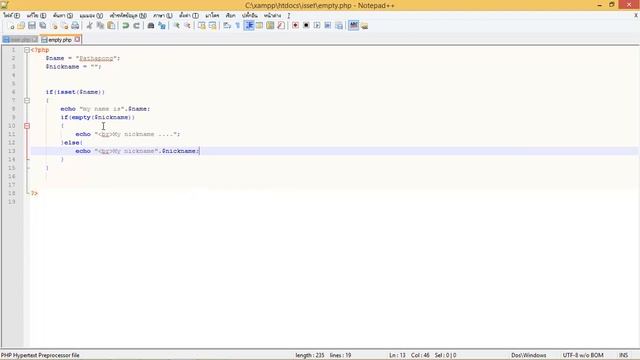Toggle the highlighted indent guide button
The image size is (640, 360).
(249, 26)
